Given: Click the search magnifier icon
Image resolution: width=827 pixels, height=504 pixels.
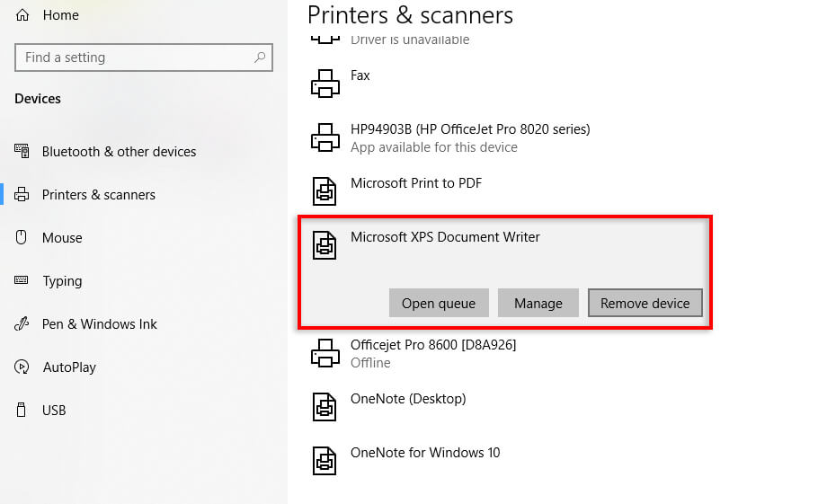Looking at the screenshot, I should (x=260, y=57).
